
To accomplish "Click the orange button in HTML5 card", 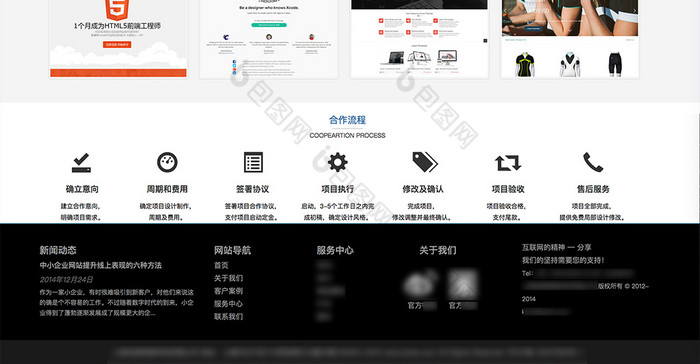I will [117, 45].
